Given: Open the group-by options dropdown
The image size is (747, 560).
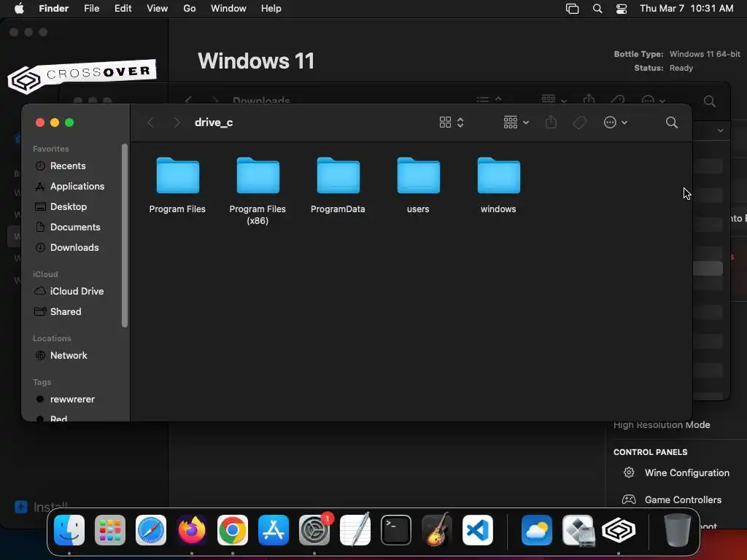Looking at the screenshot, I should tap(516, 122).
